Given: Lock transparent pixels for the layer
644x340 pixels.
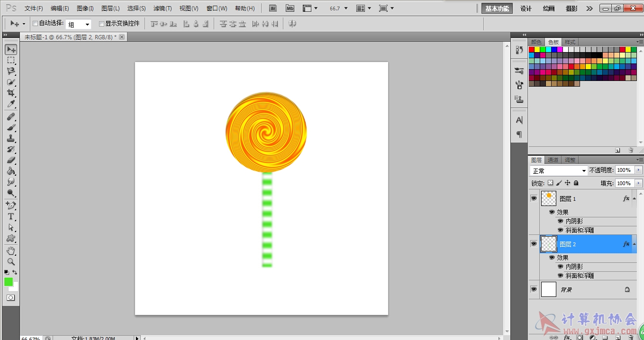Looking at the screenshot, I should (550, 183).
